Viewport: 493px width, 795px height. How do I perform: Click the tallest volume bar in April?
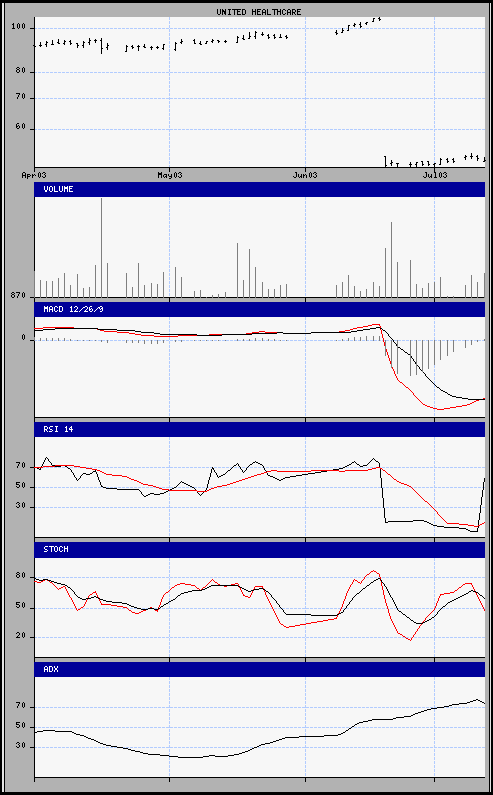101,247
